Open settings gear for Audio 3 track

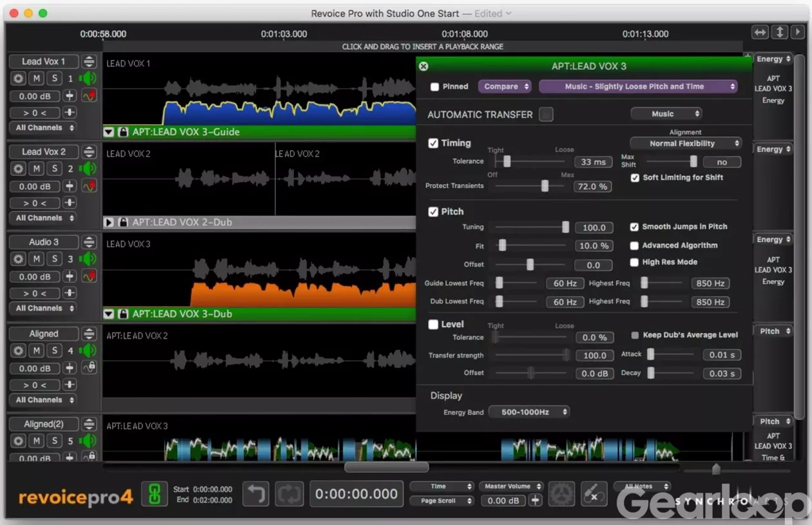pos(19,259)
